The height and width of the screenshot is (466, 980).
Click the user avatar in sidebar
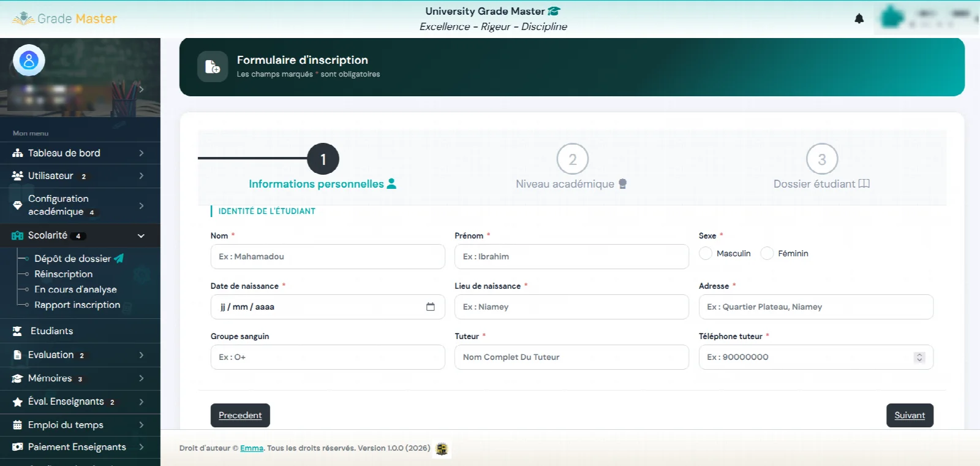coord(29,60)
